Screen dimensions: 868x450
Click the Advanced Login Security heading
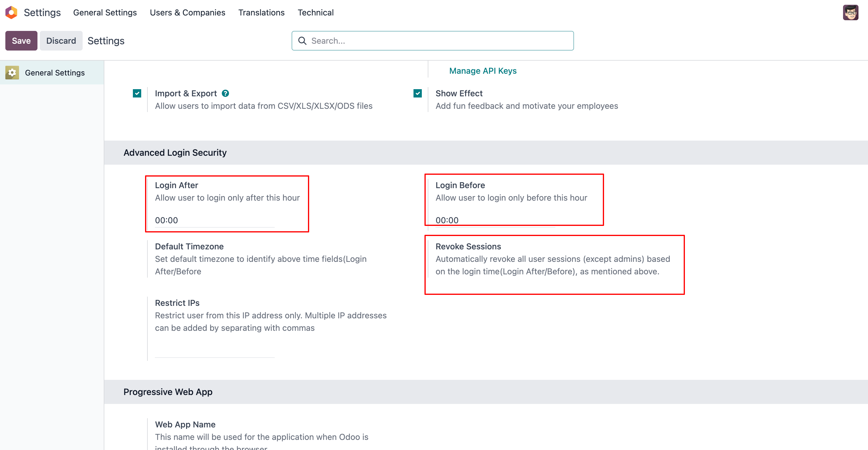pos(175,152)
